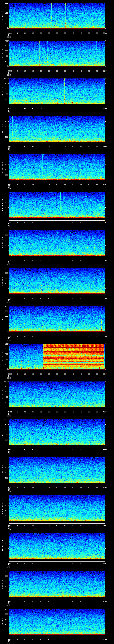Image resolution: width=114 pixels, height=644 pixels.
Task: Click the spike near 54 seconds in 8:30 spectrogram
Action: (x=96, y=53)
